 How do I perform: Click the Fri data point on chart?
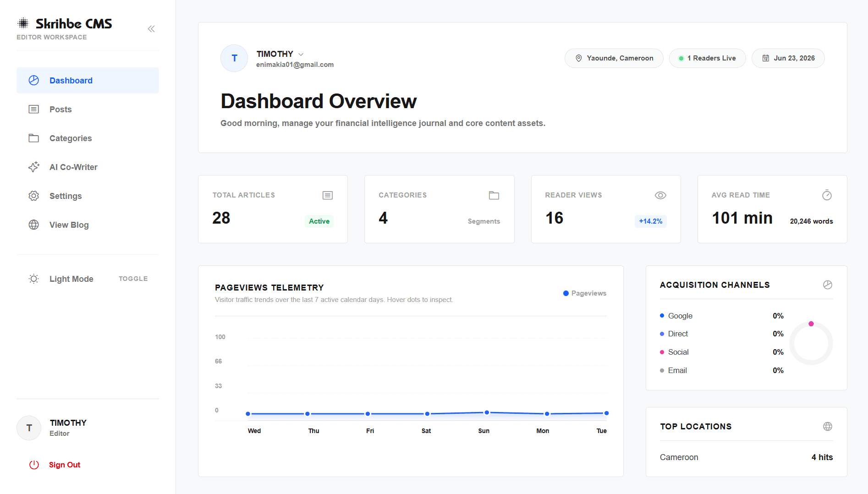tap(368, 414)
